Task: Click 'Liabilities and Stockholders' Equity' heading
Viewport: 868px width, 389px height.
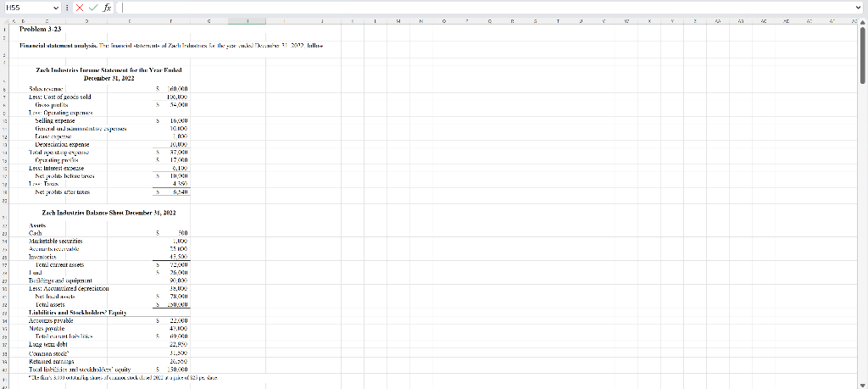Action: click(77, 313)
